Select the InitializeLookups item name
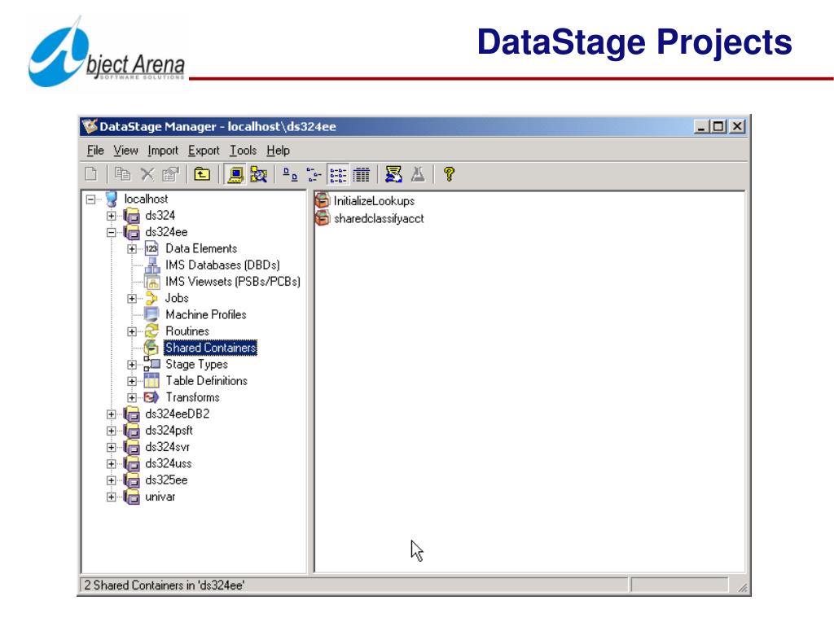Screen dimensions: 834x644 [x=374, y=201]
